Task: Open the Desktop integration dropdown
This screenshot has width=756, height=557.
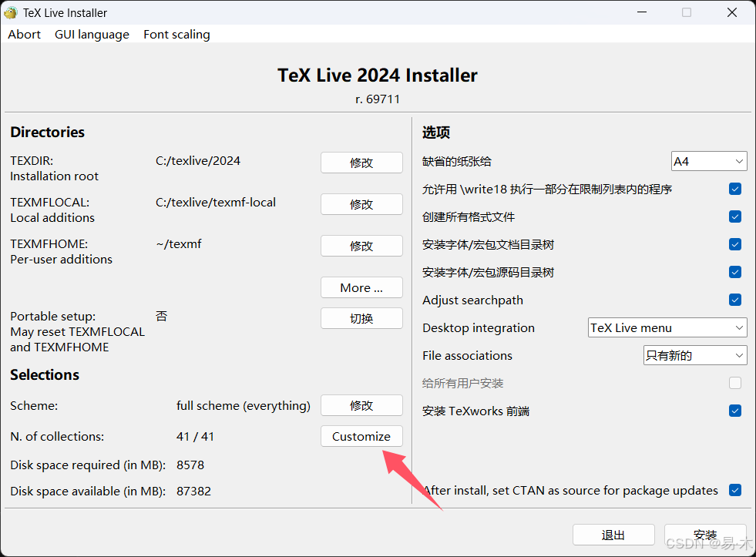Action: coord(666,327)
